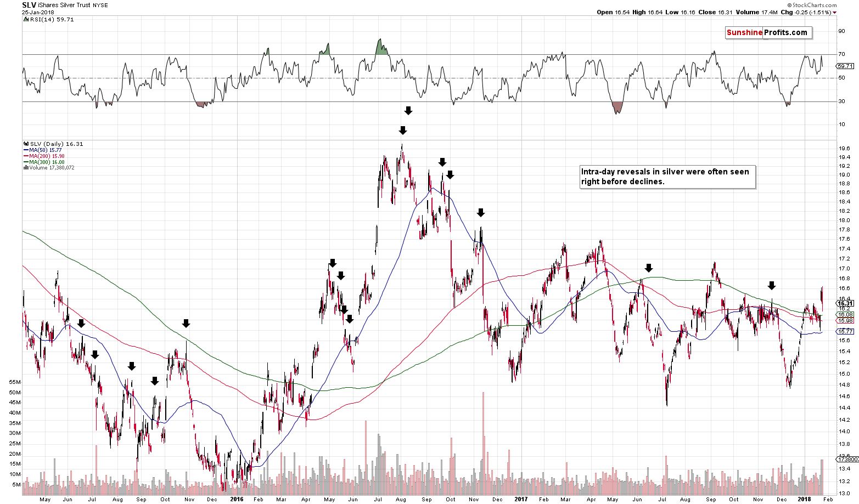
Task: Click the 'MA(300) 16.08' legend text
Action: tap(47, 162)
